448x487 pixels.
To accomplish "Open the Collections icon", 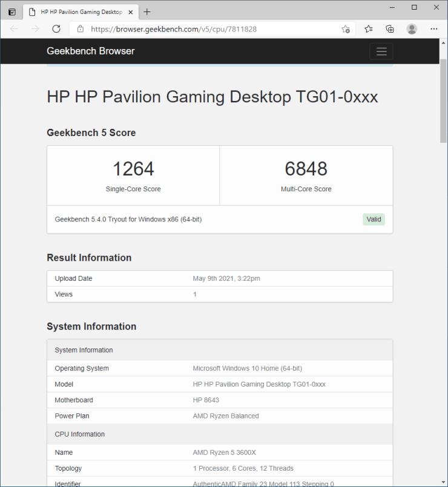I will pos(389,29).
